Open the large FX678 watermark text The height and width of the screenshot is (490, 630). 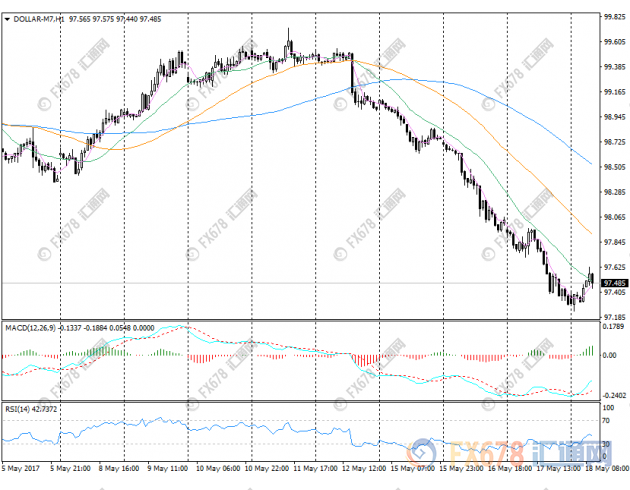pyautogui.click(x=487, y=453)
